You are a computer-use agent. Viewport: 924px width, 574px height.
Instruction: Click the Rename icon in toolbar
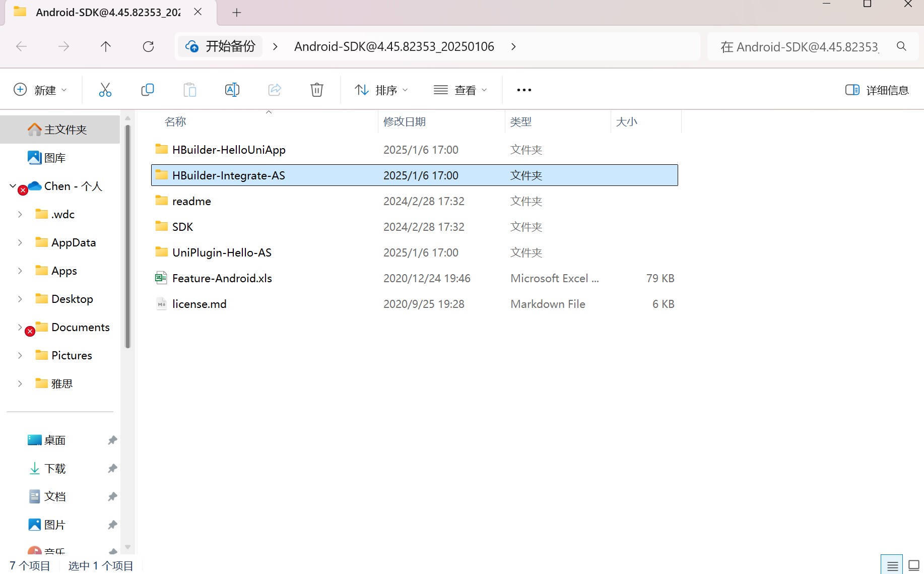[x=232, y=90]
